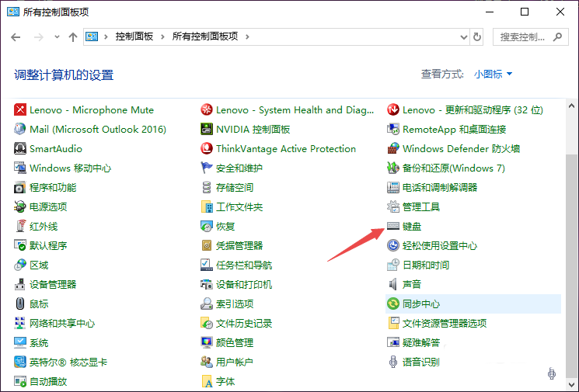
Task: Click the 恢复 icon
Action: 207,226
